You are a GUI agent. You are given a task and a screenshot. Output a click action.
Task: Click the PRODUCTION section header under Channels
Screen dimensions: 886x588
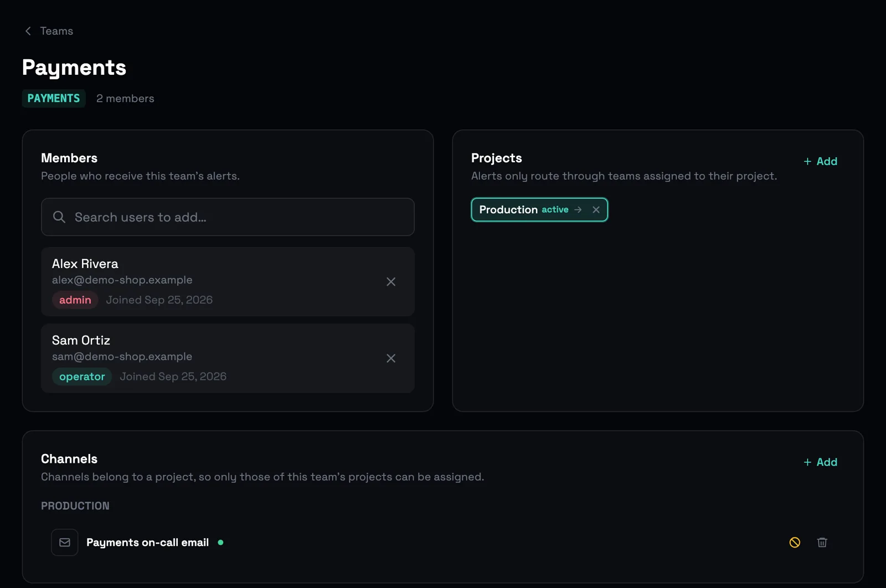pos(75,506)
